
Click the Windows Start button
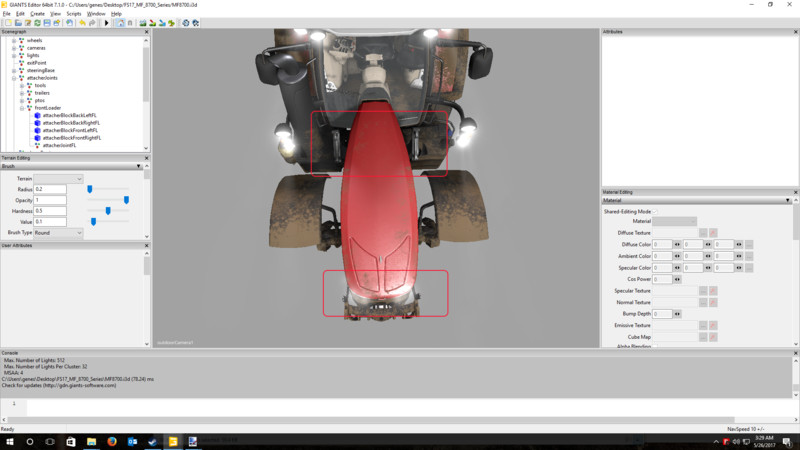point(8,441)
